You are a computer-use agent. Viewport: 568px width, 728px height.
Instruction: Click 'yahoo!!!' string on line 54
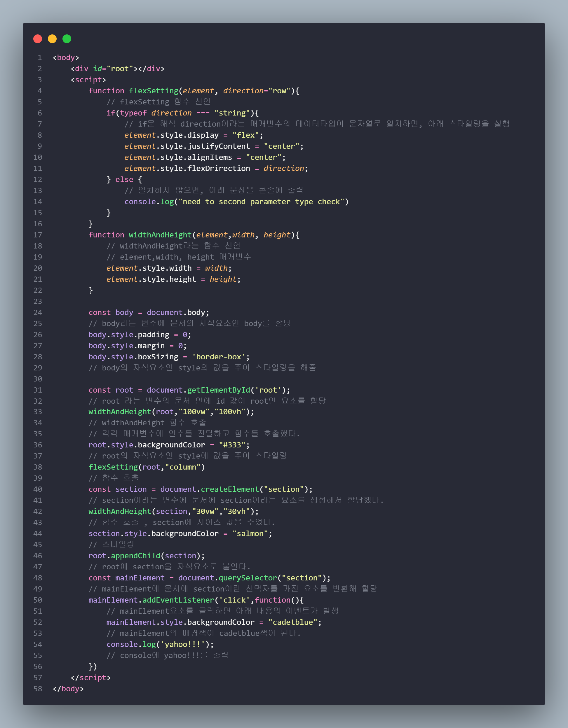(x=183, y=644)
